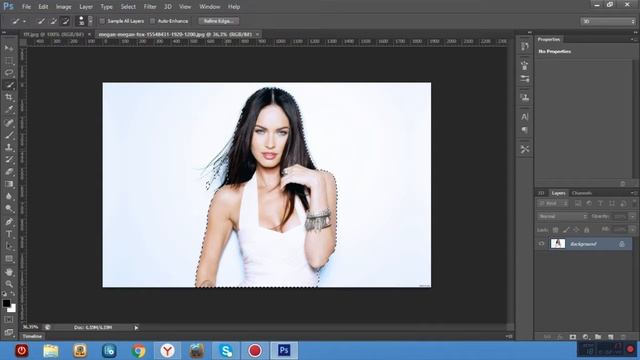Toggle Quick Mask mode
640x360 pixels.
pyautogui.click(x=9, y=320)
